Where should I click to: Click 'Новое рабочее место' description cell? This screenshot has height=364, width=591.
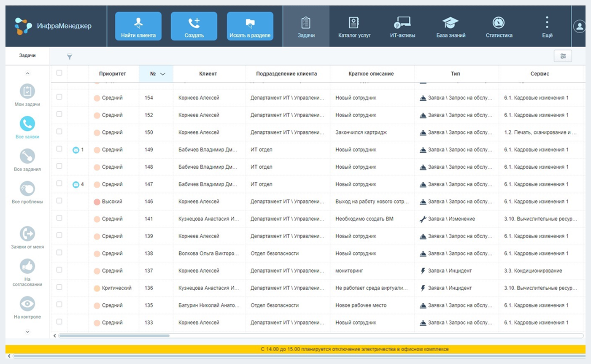pos(372,305)
